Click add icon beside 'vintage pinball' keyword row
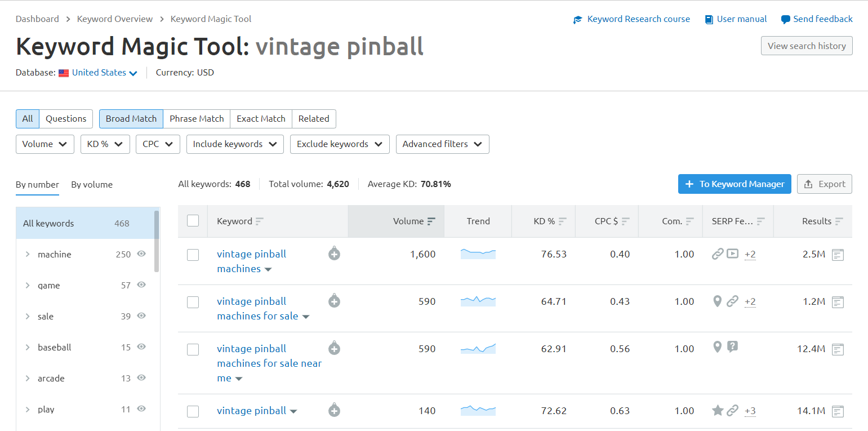The image size is (868, 431). pyautogui.click(x=334, y=411)
